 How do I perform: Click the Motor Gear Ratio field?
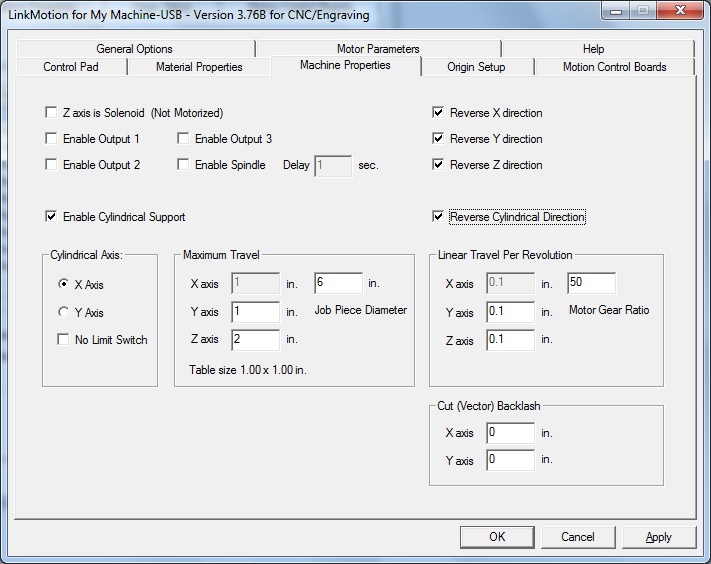point(591,283)
